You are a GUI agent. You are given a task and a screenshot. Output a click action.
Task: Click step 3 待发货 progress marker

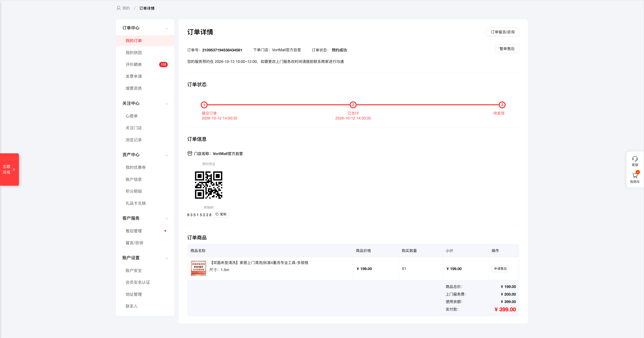click(502, 105)
